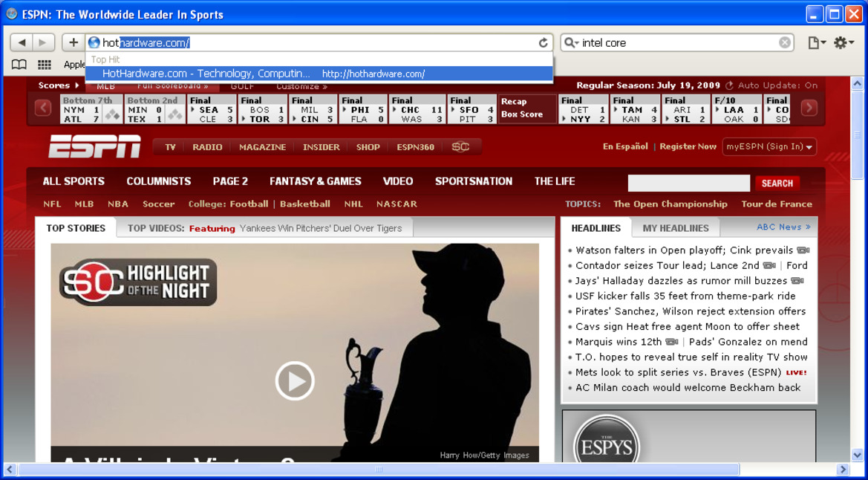Open the page menu icon
Screen dimensions: 868x480
coord(817,42)
